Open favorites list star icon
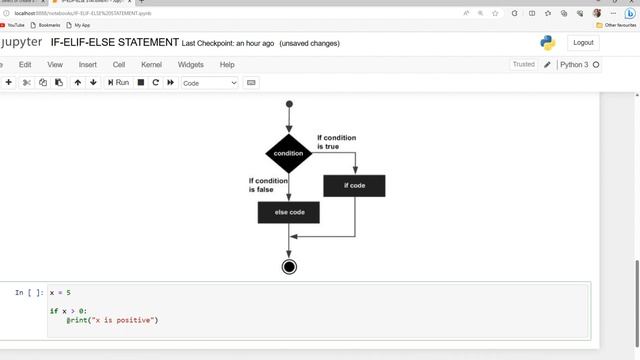 click(x=548, y=13)
